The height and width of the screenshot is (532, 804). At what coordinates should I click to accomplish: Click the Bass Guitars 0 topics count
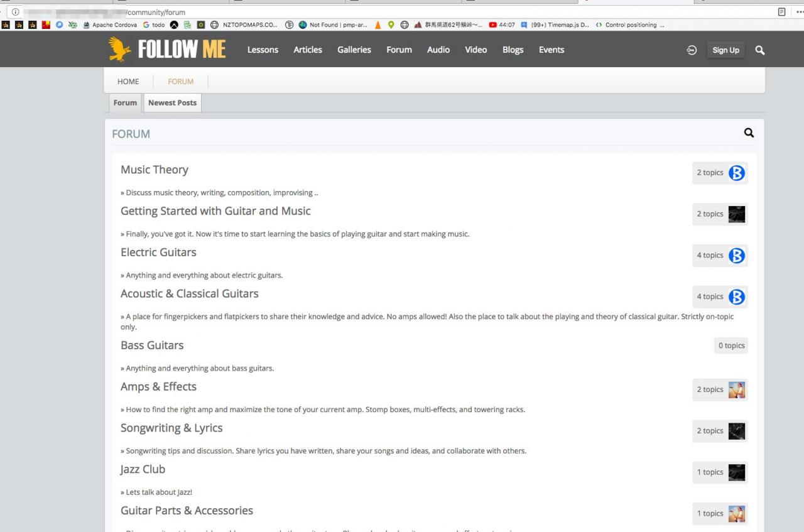731,345
